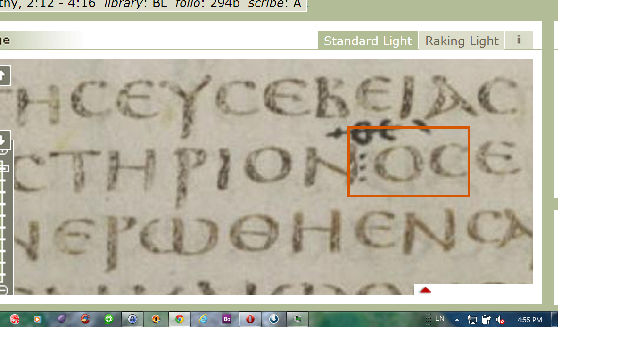
Task: Click the red triangle marker below image
Action: click(425, 290)
